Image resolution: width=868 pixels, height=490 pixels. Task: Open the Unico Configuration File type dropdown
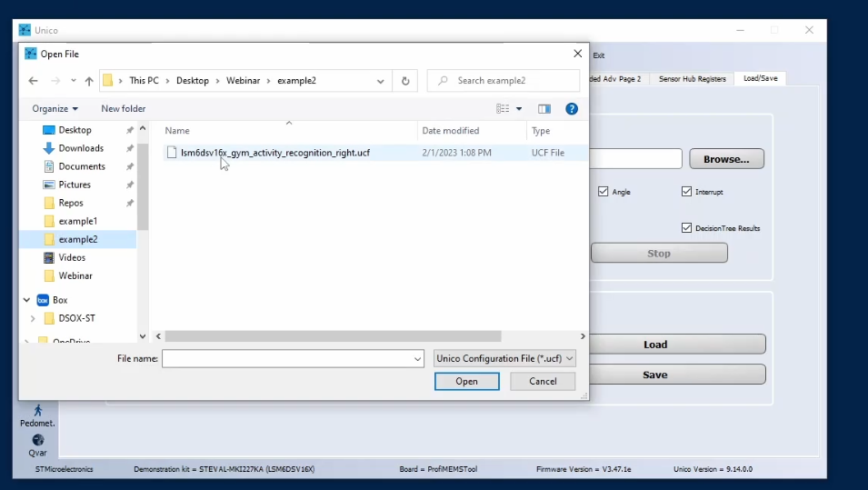click(x=504, y=359)
